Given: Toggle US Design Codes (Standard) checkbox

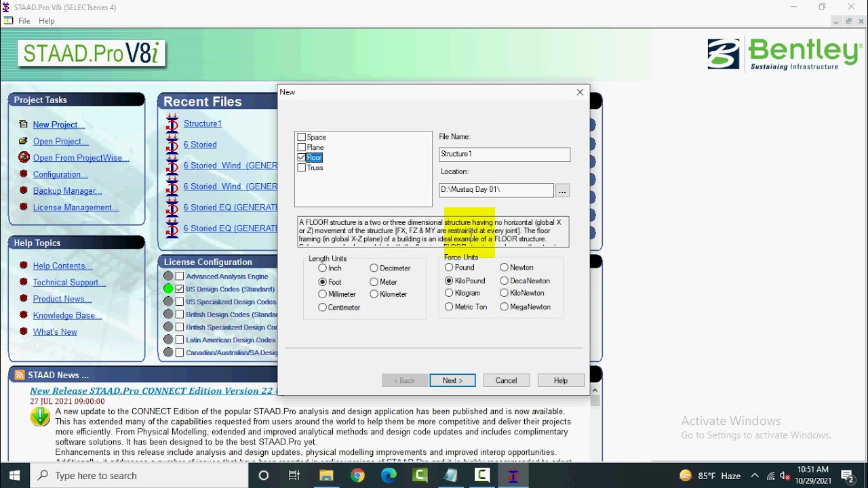Looking at the screenshot, I should point(180,289).
